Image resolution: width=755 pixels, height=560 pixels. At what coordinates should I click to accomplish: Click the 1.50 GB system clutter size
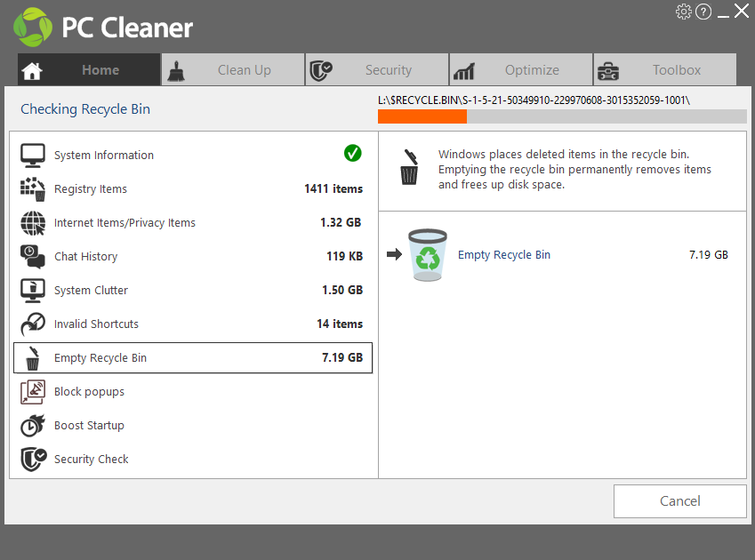click(x=342, y=290)
